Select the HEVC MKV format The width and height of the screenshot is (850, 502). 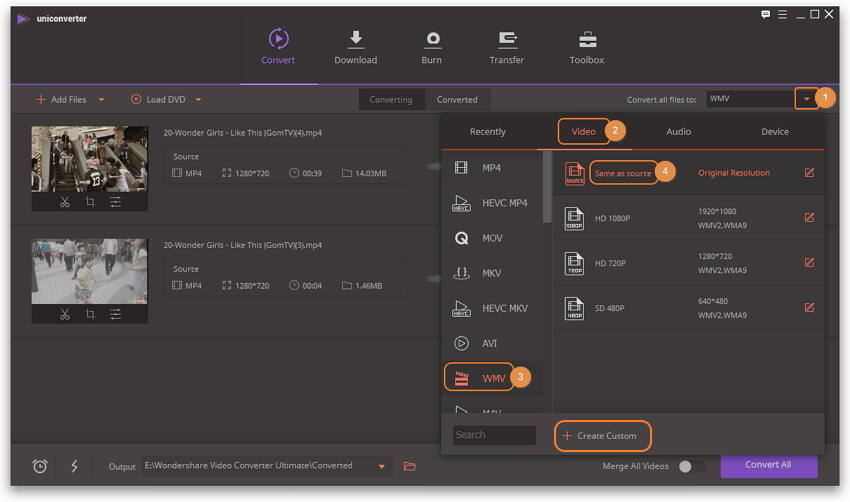pyautogui.click(x=492, y=308)
